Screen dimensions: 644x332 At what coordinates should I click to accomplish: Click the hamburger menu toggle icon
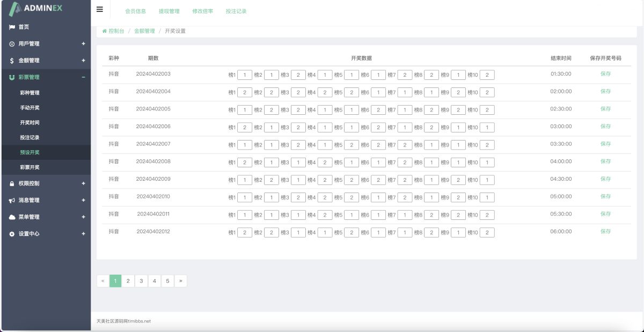(100, 9)
